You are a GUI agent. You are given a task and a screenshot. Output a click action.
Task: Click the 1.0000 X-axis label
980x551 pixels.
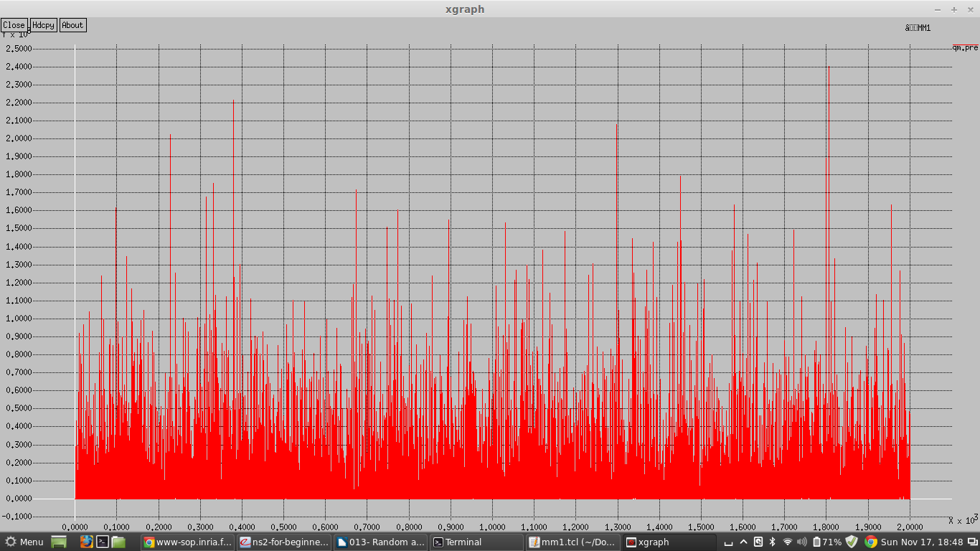pos(492,527)
